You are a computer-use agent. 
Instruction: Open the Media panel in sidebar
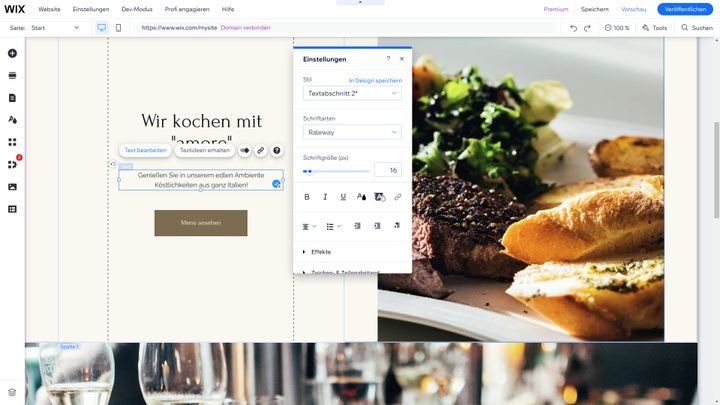click(12, 187)
